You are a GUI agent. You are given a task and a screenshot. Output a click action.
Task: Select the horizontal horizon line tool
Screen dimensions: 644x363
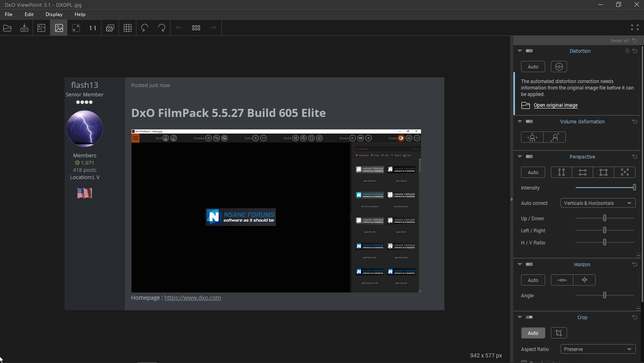click(x=562, y=280)
